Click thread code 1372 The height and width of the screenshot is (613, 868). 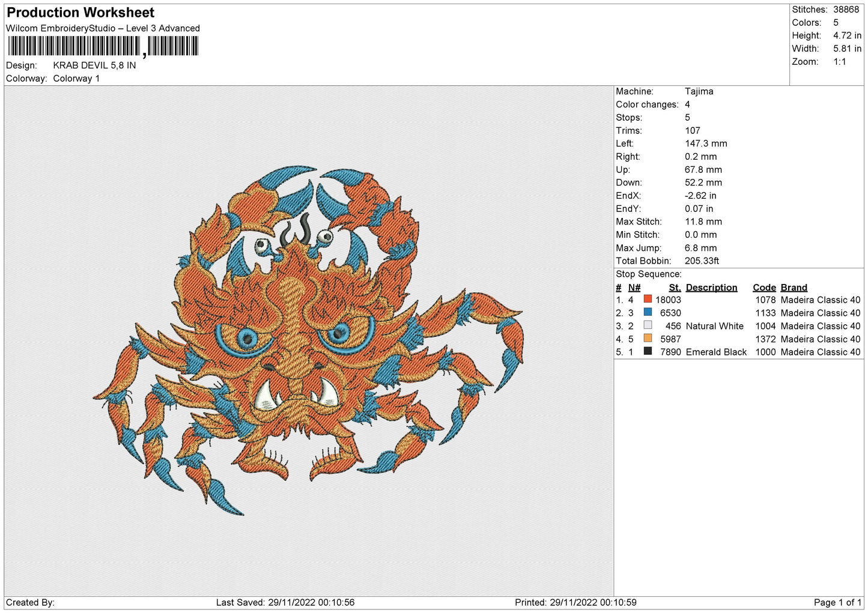765,339
